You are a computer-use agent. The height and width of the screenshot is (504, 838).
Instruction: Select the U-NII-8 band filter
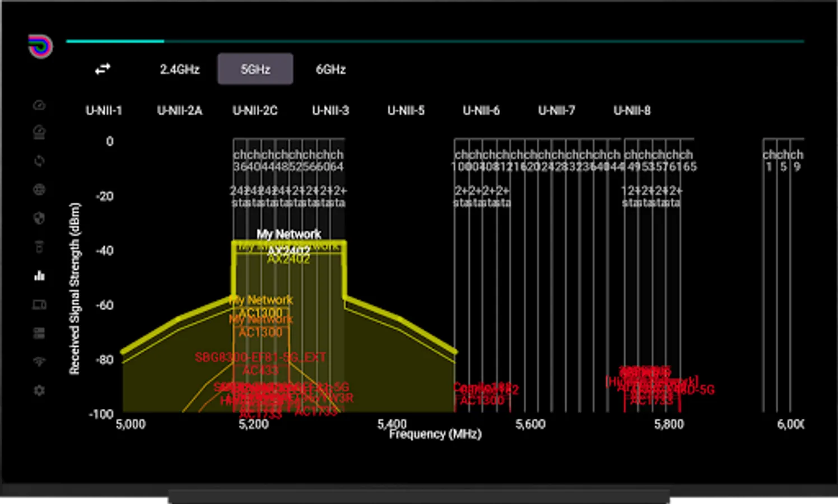click(632, 111)
